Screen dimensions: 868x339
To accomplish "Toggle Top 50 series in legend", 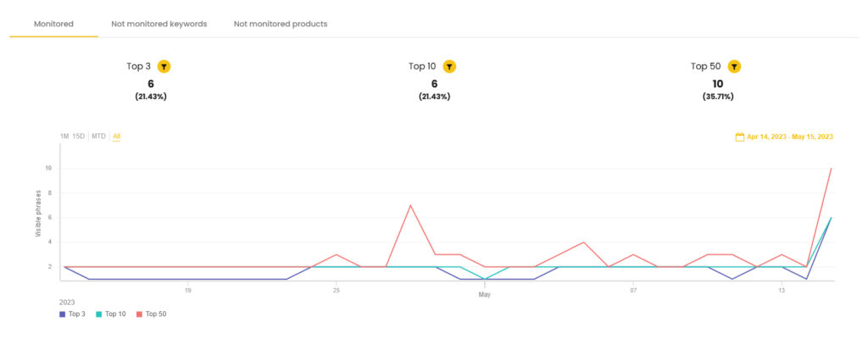I will [151, 314].
